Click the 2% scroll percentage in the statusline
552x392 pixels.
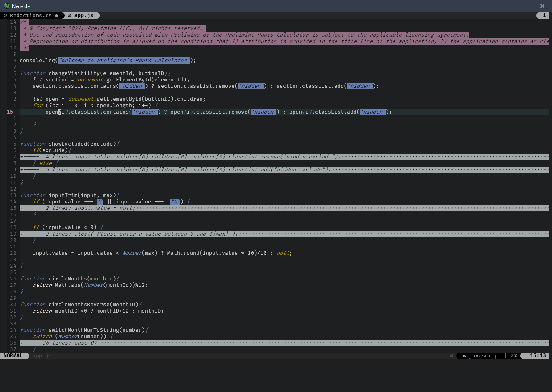(x=514, y=356)
